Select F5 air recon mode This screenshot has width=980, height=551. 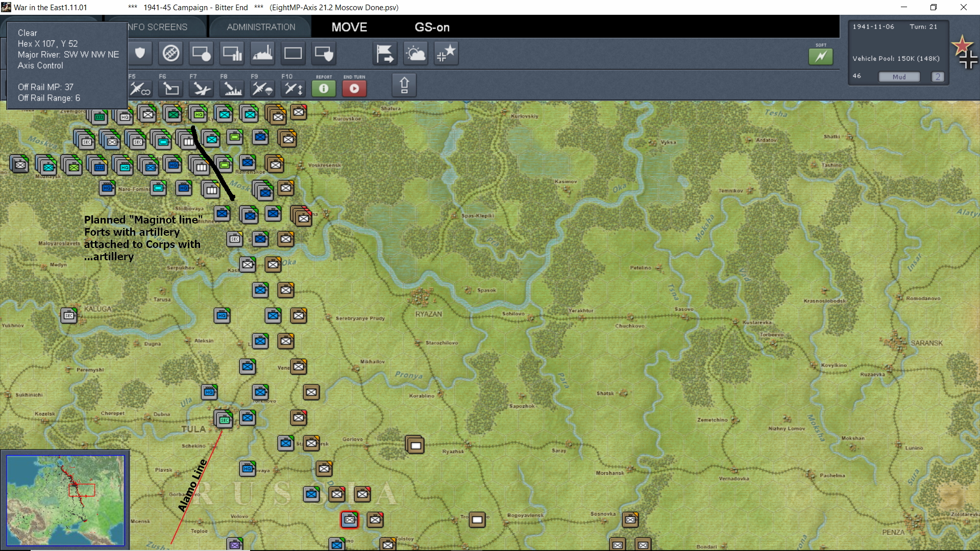pyautogui.click(x=140, y=88)
